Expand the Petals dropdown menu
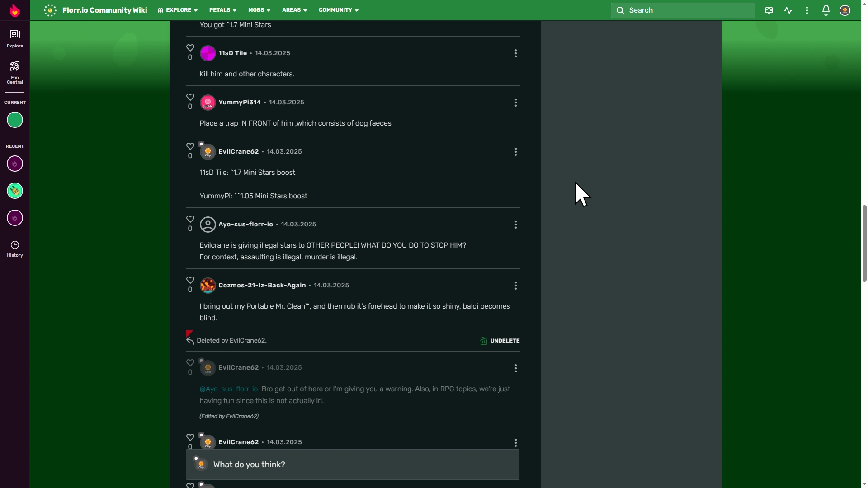 coord(222,10)
